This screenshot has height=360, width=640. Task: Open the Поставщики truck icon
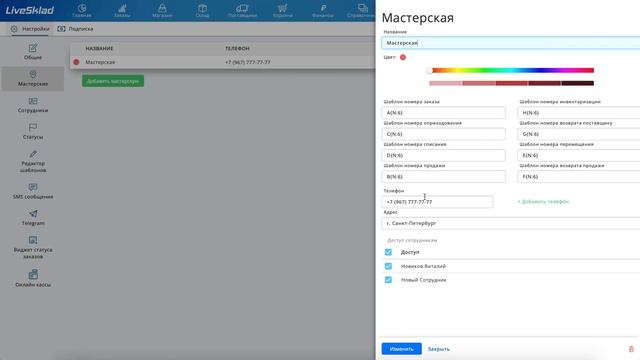tap(242, 11)
